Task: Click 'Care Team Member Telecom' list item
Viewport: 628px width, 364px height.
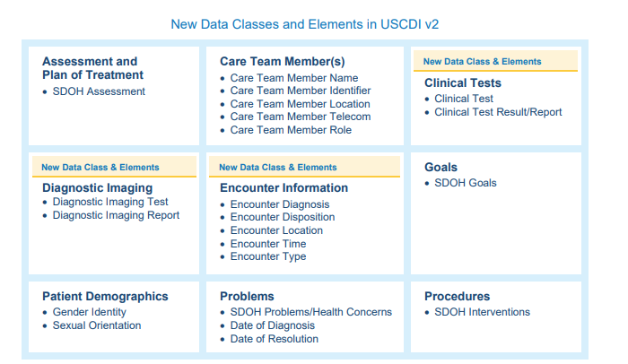Action: pyautogui.click(x=301, y=117)
